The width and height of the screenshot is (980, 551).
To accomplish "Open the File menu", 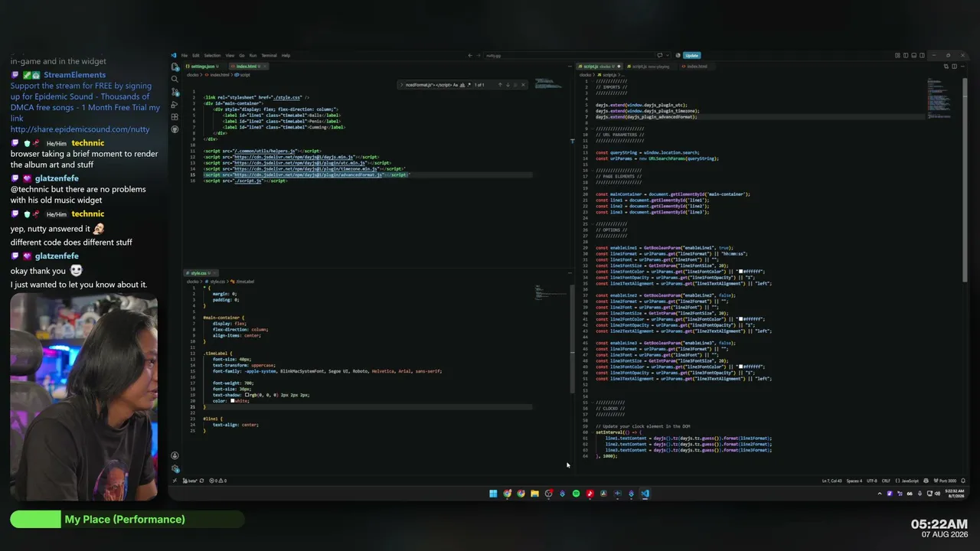I will point(185,55).
